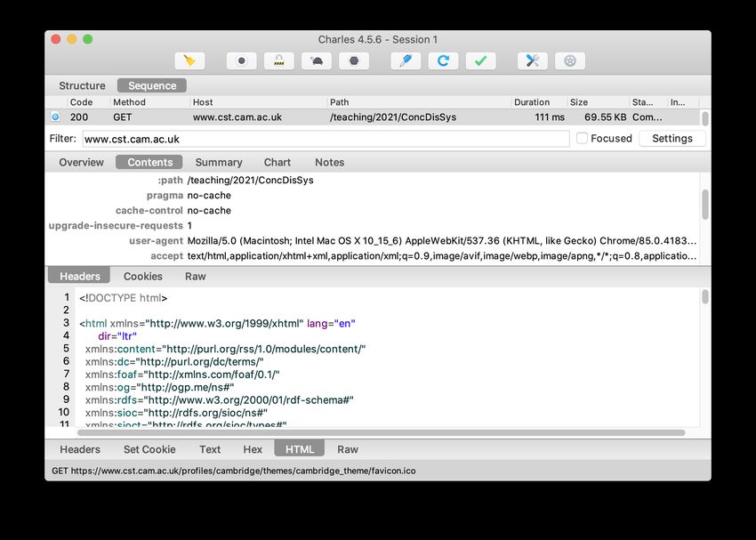Toggle SSL proxying with the padlock icon
Image resolution: width=756 pixels, height=540 pixels.
click(279, 60)
